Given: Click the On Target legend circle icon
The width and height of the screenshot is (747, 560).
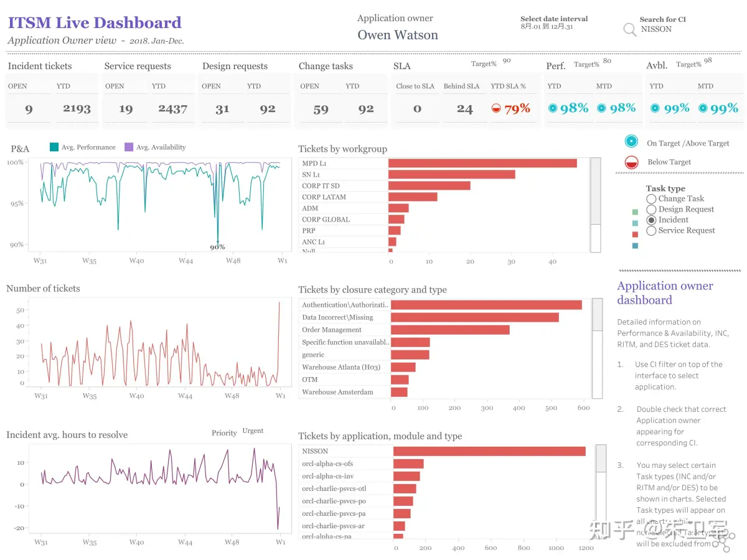Looking at the screenshot, I should click(x=632, y=141).
